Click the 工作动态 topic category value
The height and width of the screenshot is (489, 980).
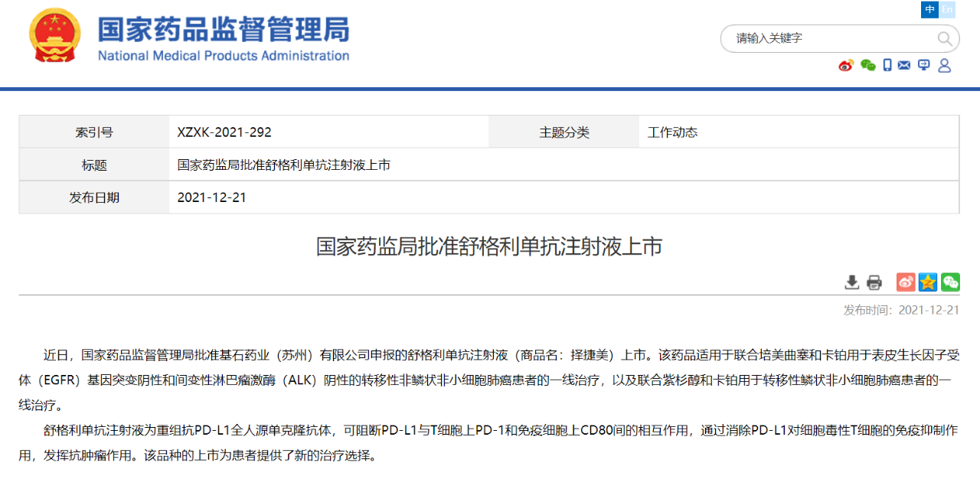coord(672,132)
